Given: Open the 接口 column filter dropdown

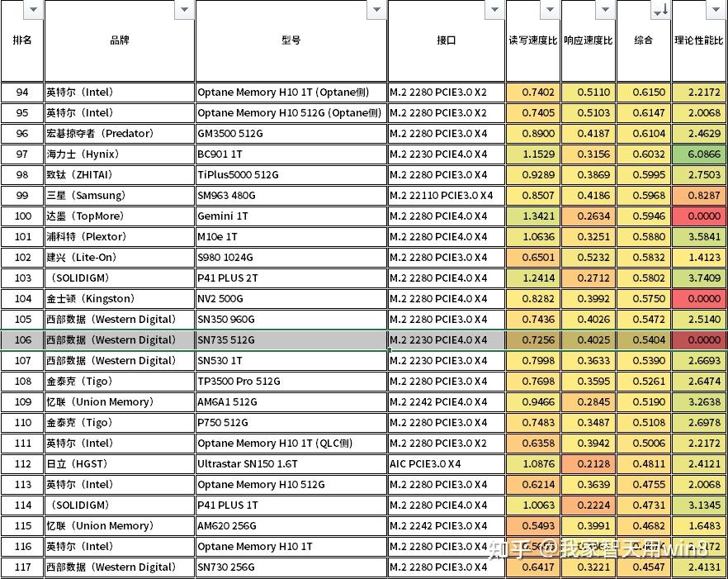Looking at the screenshot, I should pyautogui.click(x=494, y=9).
